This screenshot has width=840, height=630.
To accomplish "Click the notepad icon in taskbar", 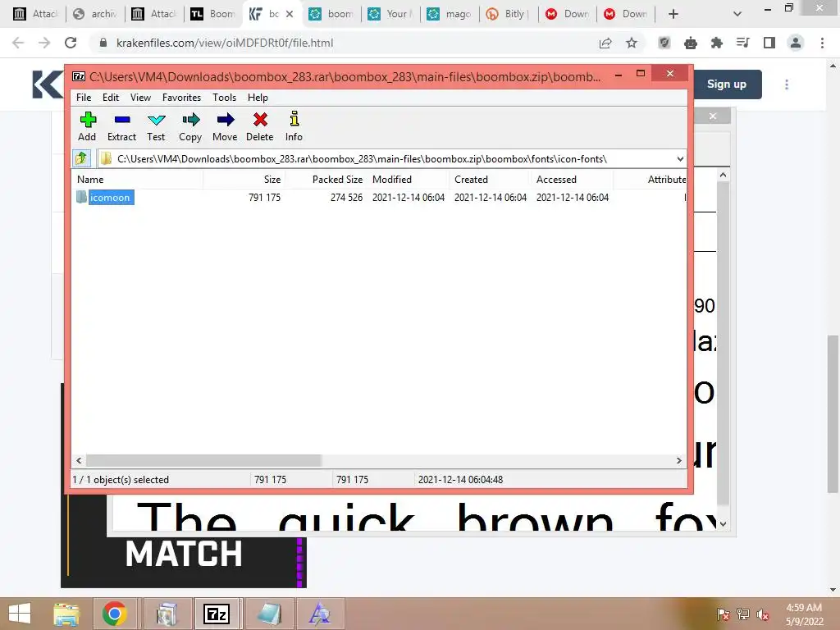I will tap(269, 614).
